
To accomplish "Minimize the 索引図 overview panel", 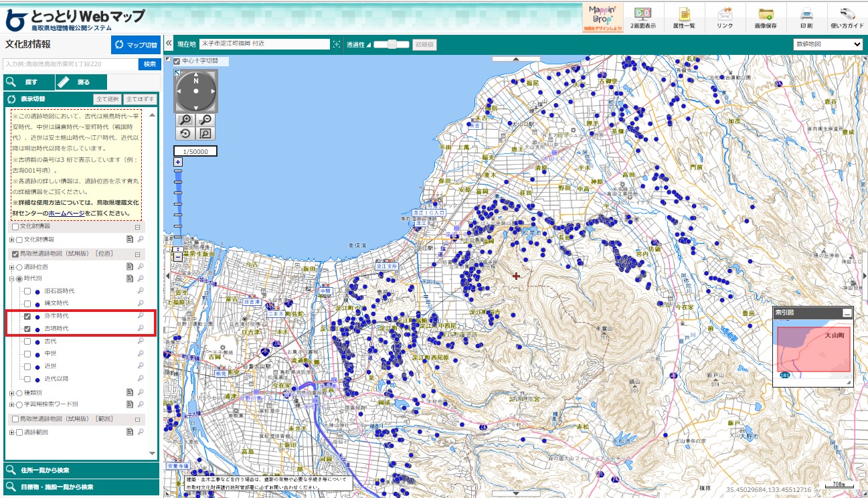I will pos(847,313).
